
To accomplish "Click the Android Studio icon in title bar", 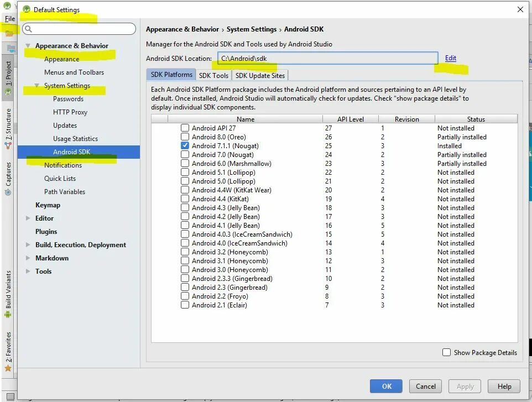I will click(x=27, y=9).
